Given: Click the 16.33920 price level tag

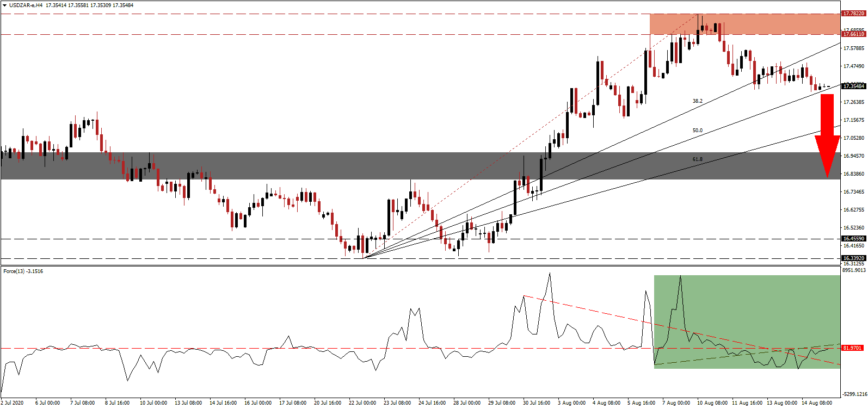Looking at the screenshot, I should [x=853, y=258].
